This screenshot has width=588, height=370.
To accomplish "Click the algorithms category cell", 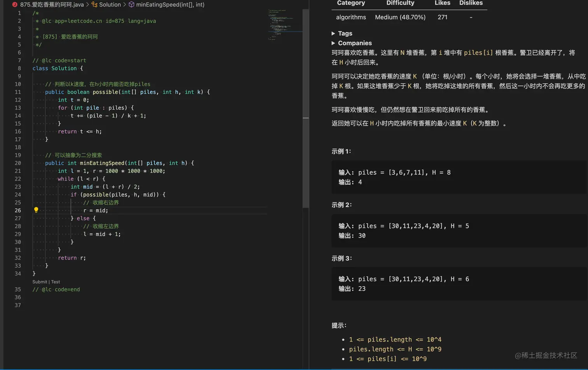I will [x=351, y=17].
